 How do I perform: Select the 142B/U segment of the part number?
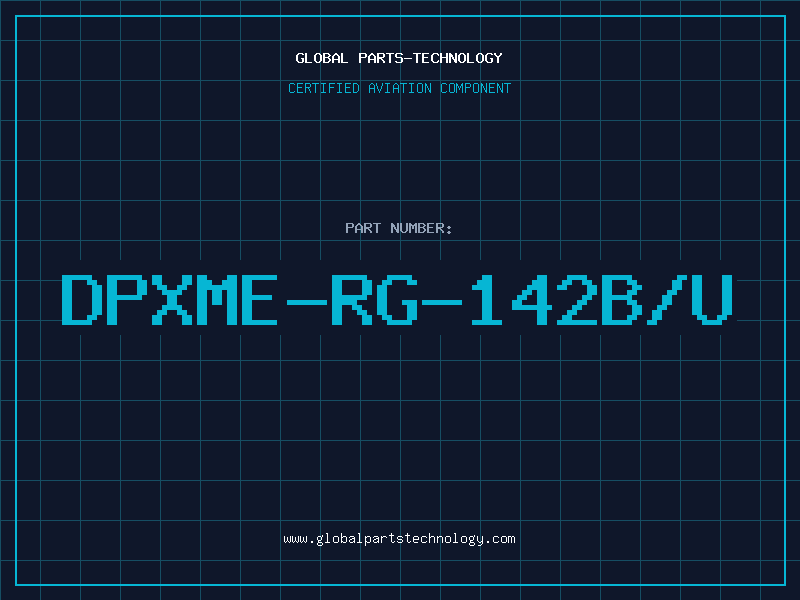(602, 299)
